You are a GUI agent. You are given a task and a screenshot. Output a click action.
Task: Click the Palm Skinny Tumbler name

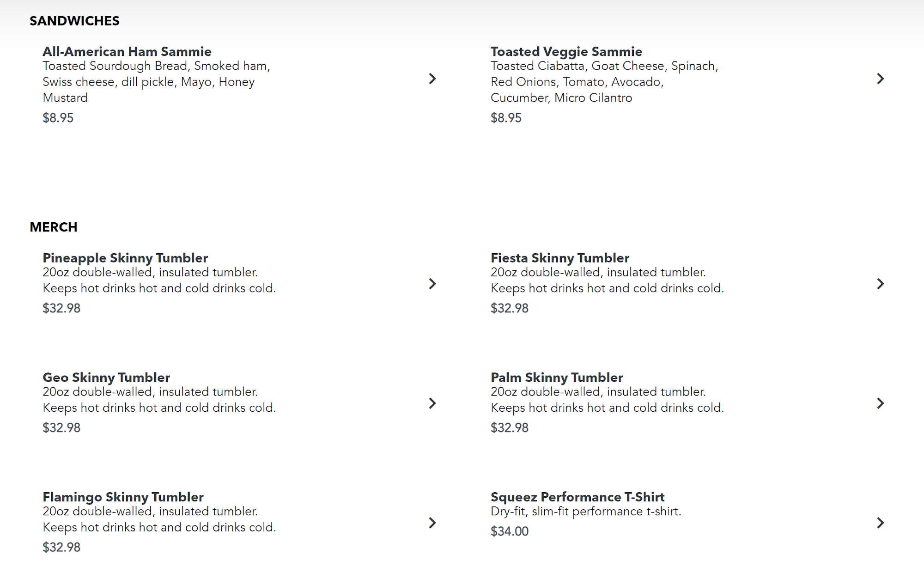pos(557,378)
